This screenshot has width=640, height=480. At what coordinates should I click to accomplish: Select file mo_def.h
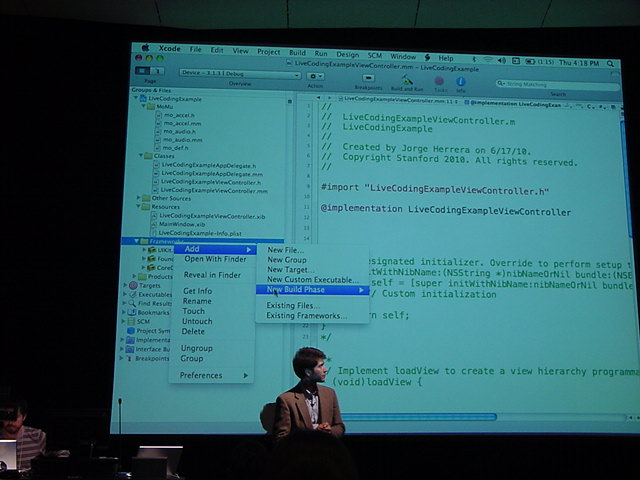click(175, 148)
